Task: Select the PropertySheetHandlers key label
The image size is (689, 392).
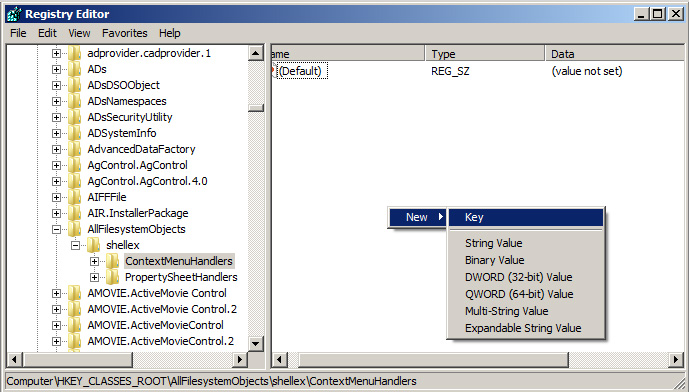Action: [181, 277]
